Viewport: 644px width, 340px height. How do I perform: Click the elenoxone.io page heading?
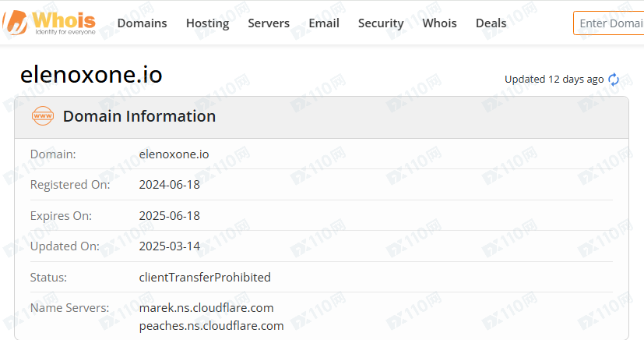pos(91,75)
